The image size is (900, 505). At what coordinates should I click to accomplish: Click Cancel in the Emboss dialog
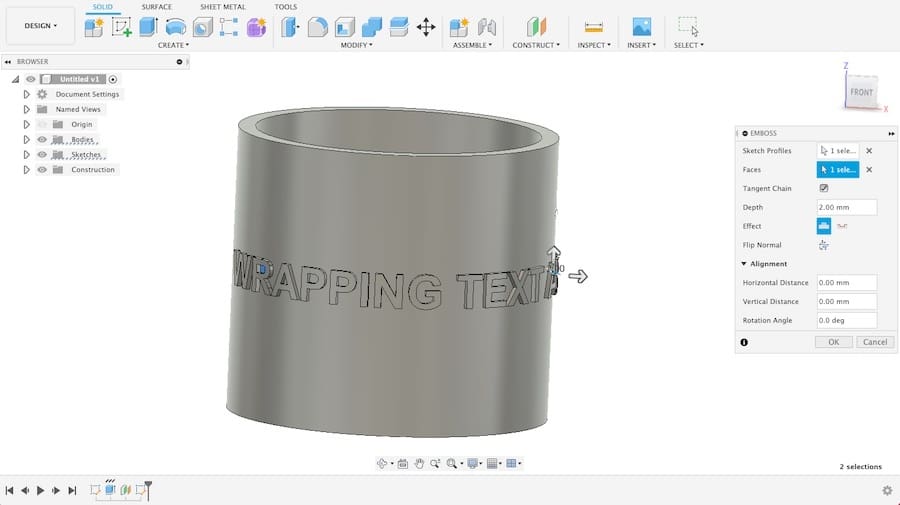click(x=875, y=342)
